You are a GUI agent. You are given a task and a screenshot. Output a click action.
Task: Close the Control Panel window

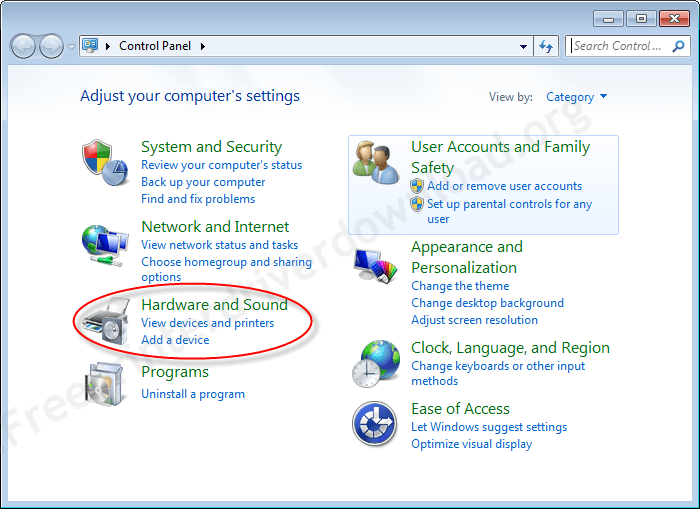tap(674, 19)
